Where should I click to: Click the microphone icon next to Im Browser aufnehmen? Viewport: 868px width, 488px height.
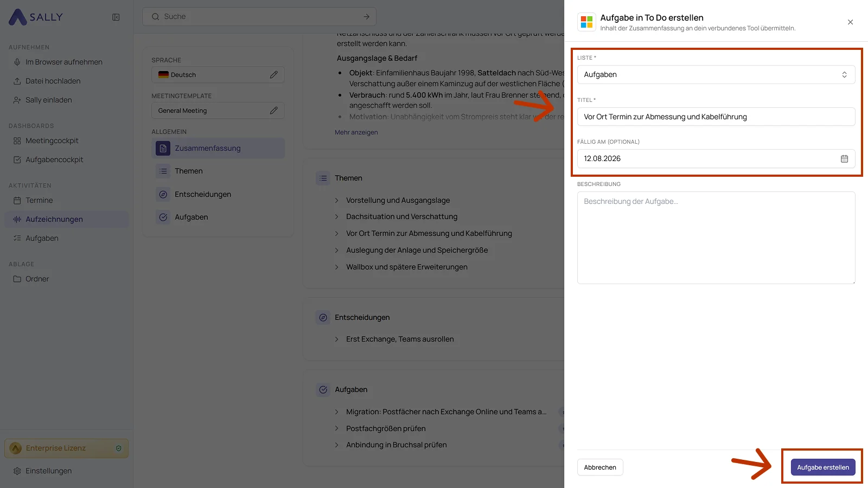17,62
